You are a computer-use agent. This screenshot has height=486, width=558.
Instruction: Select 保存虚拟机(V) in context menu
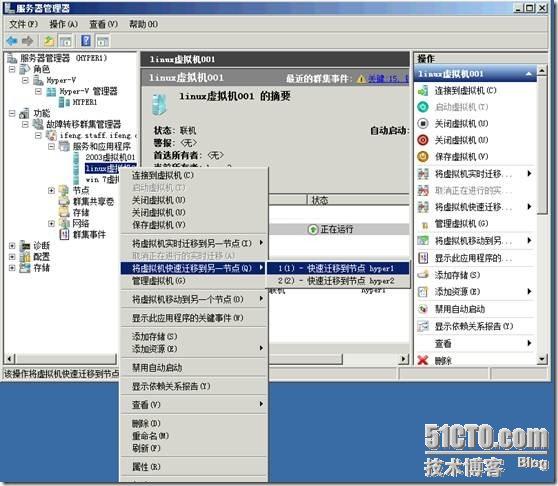click(194, 225)
